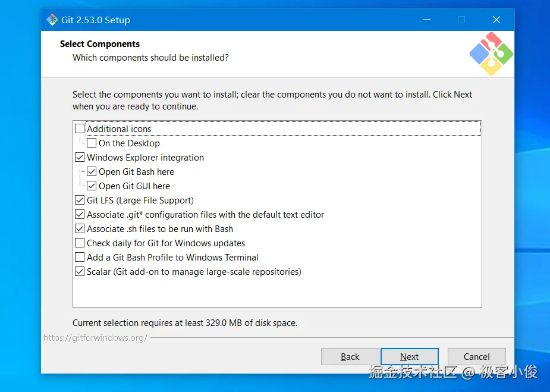Close the Git Setup window

[x=496, y=20]
